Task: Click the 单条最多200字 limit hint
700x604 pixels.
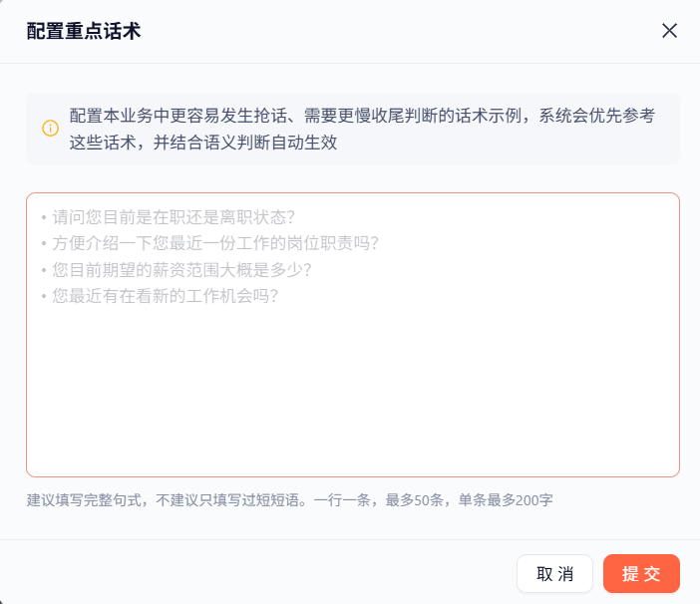Action: 506,500
